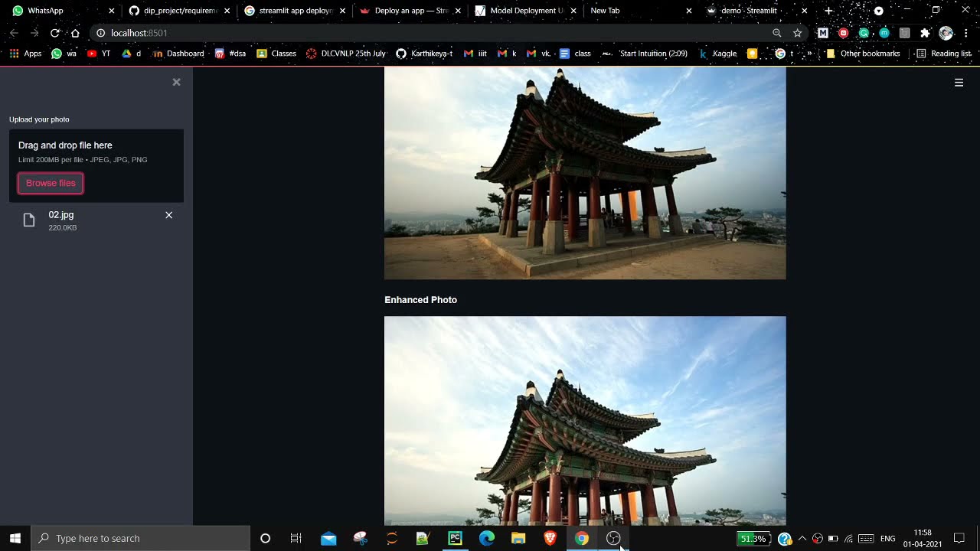Click the 51.3% battery indicator
980x551 pixels.
coord(753,538)
